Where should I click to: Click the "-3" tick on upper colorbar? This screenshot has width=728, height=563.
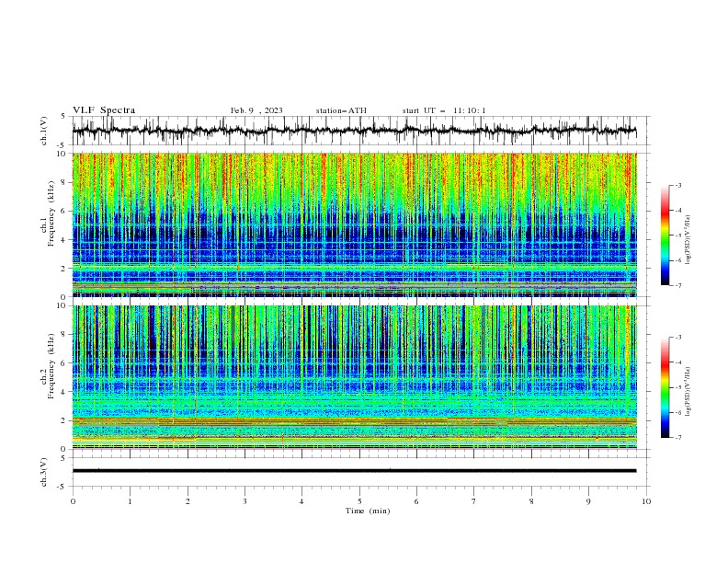(x=678, y=185)
